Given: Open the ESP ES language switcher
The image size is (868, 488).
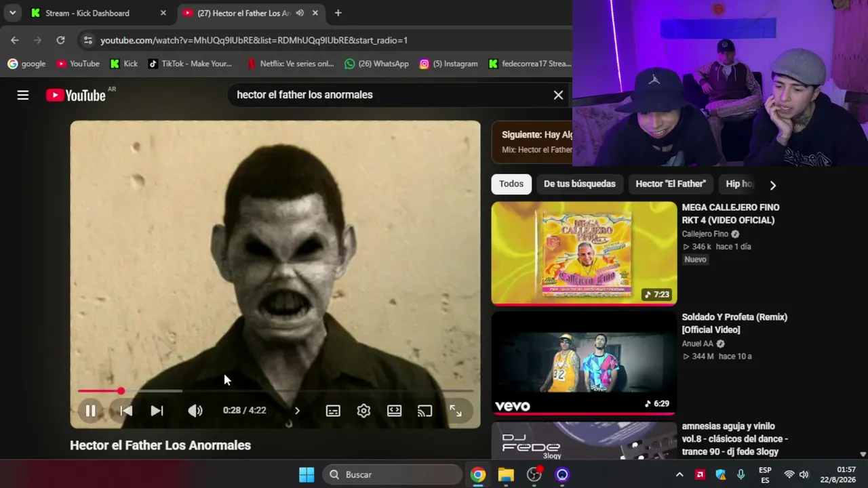Looking at the screenshot, I should [x=765, y=474].
